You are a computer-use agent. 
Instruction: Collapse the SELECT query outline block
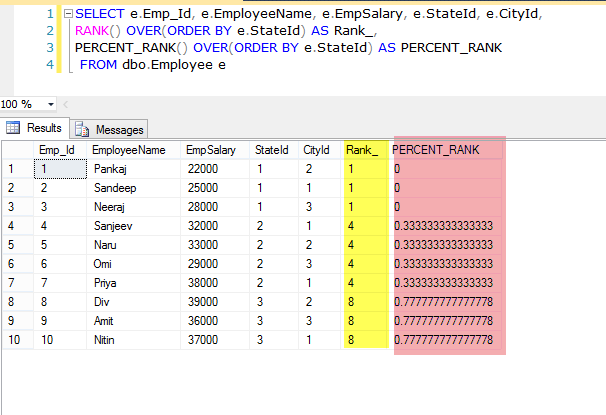(x=68, y=14)
